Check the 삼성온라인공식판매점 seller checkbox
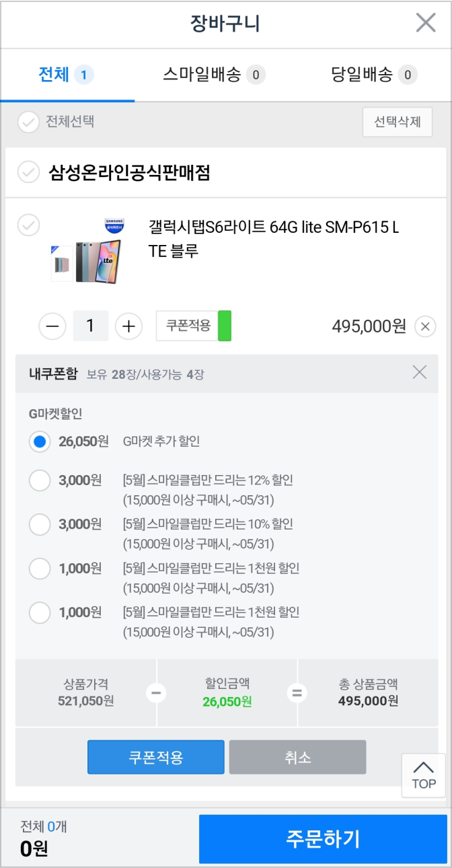The width and height of the screenshot is (452, 868). click(28, 173)
